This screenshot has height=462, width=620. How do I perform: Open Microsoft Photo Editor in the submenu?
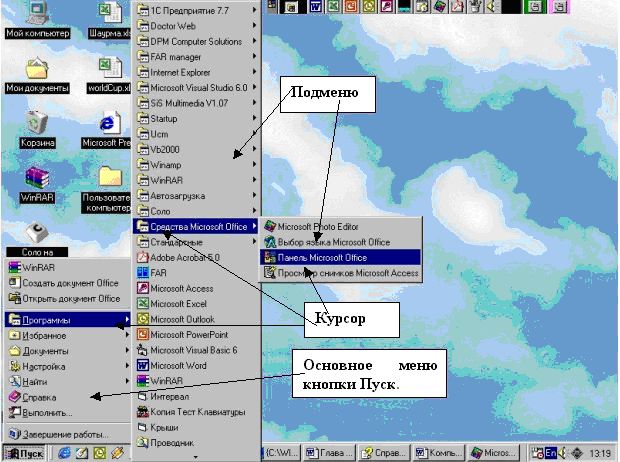coord(341,227)
